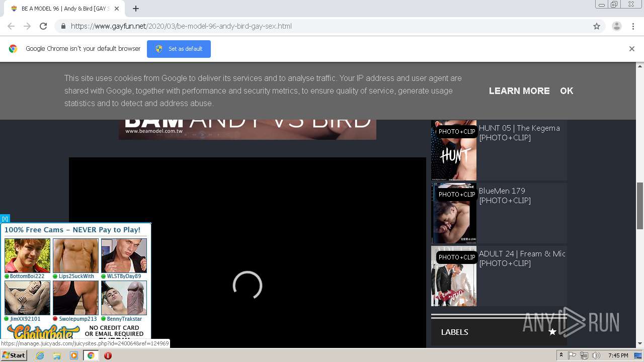Set Chrome as default browser

tap(179, 49)
